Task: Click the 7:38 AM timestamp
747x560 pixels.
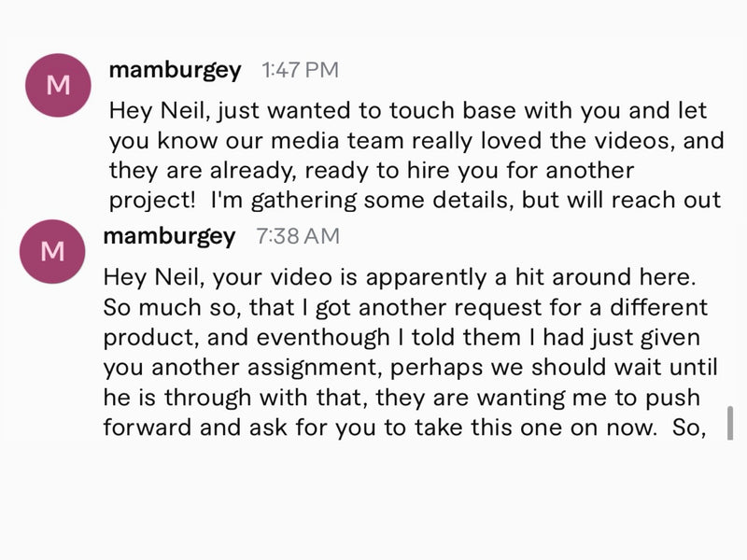Action: point(298,237)
